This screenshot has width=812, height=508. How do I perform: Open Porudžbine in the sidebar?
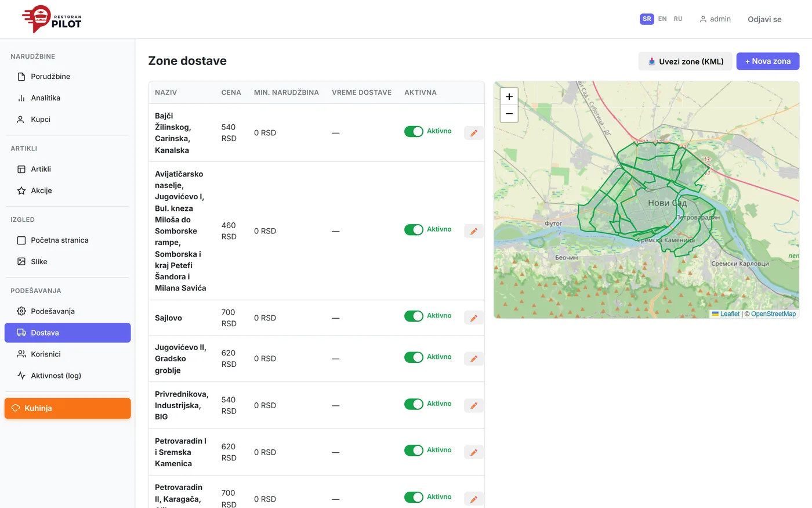click(67, 77)
